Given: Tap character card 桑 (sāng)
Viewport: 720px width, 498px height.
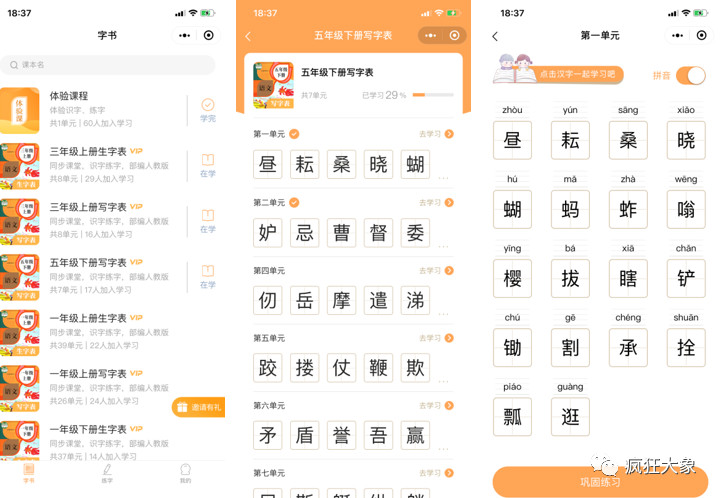Looking at the screenshot, I should (x=628, y=140).
